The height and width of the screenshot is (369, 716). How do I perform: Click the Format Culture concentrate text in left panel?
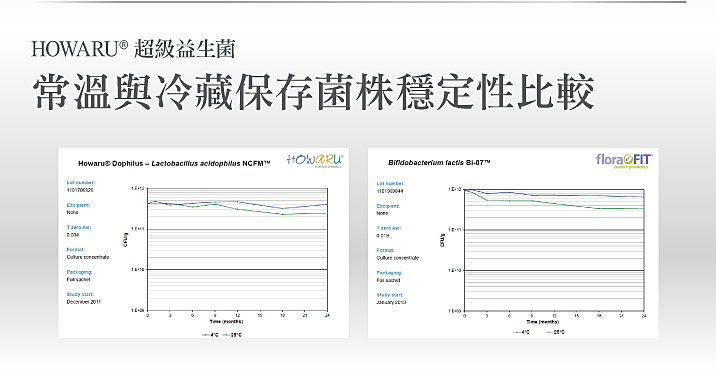88,253
